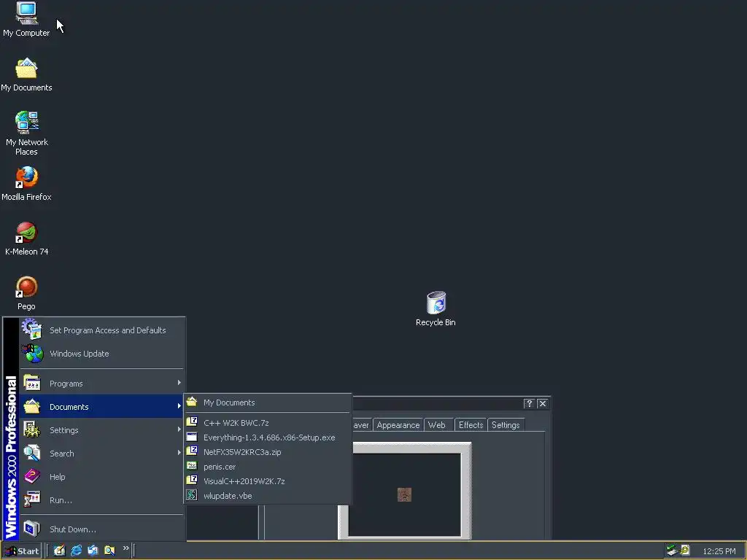Select the My Documents desktop icon
The width and height of the screenshot is (747, 560).
(26, 74)
